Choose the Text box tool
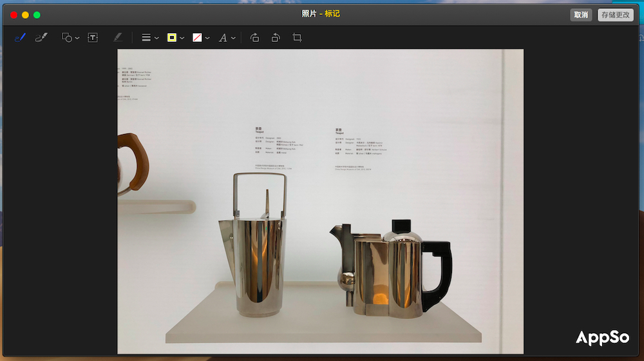 [93, 38]
